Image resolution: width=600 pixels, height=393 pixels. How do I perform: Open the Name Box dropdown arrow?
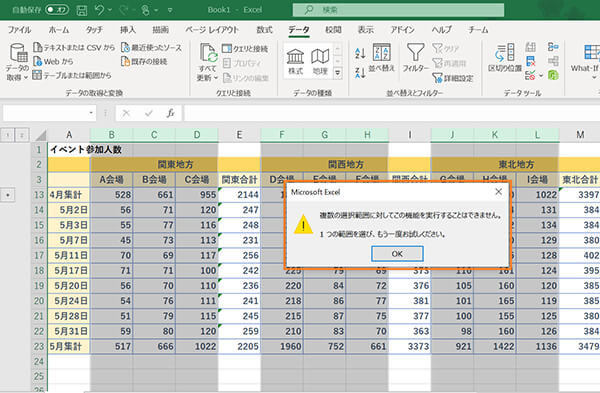[91, 113]
